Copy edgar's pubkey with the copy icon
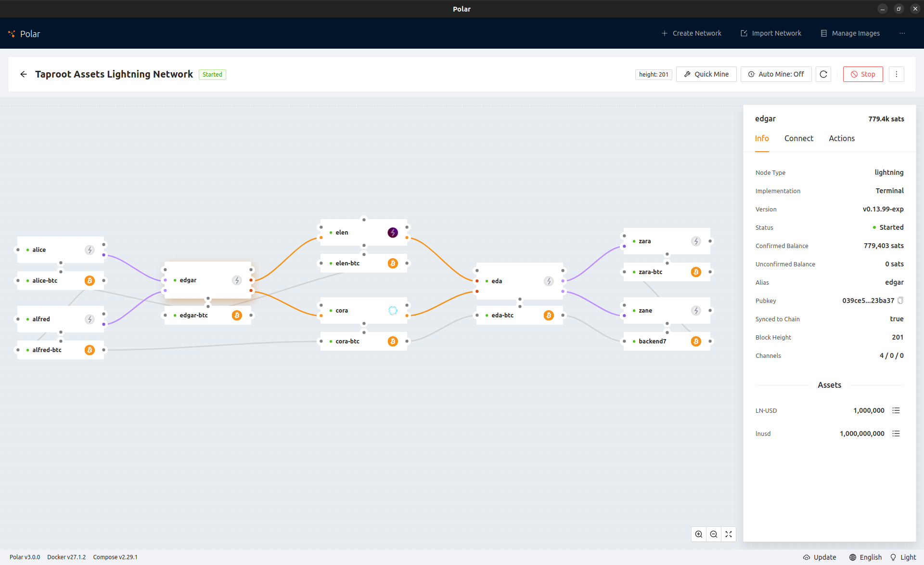The width and height of the screenshot is (924, 565). (900, 301)
